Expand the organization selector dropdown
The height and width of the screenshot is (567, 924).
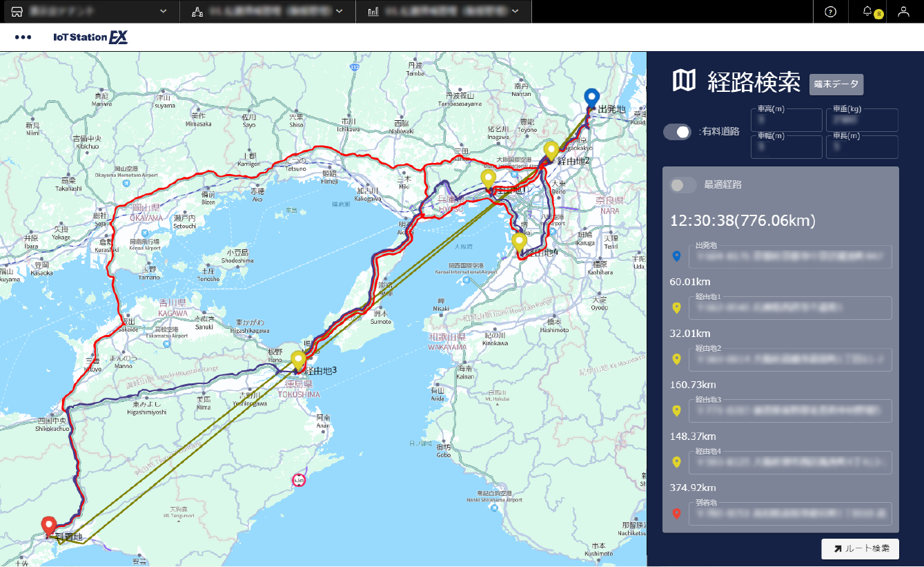[x=340, y=11]
